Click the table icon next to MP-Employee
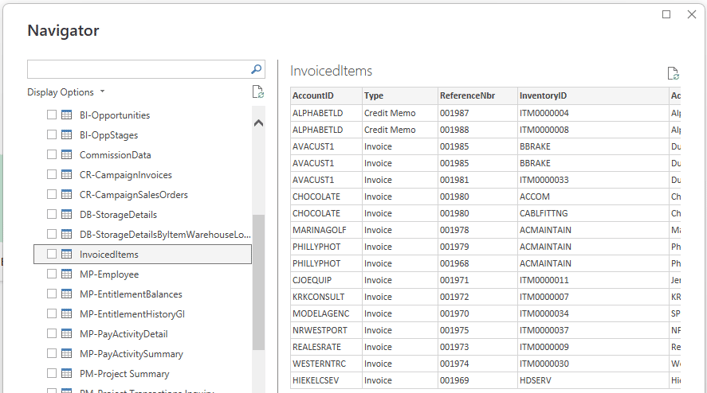The height and width of the screenshot is (393, 707). [66, 274]
